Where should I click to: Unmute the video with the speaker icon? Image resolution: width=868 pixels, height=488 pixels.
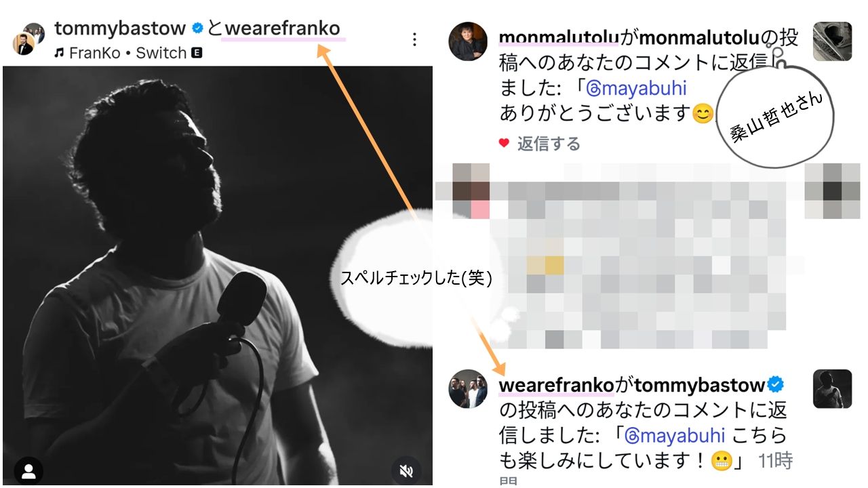[x=406, y=470]
